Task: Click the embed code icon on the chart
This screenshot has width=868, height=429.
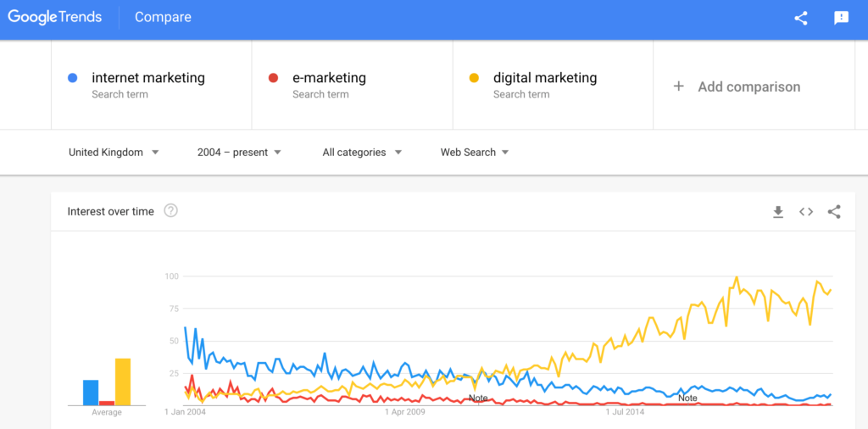Action: (x=806, y=211)
